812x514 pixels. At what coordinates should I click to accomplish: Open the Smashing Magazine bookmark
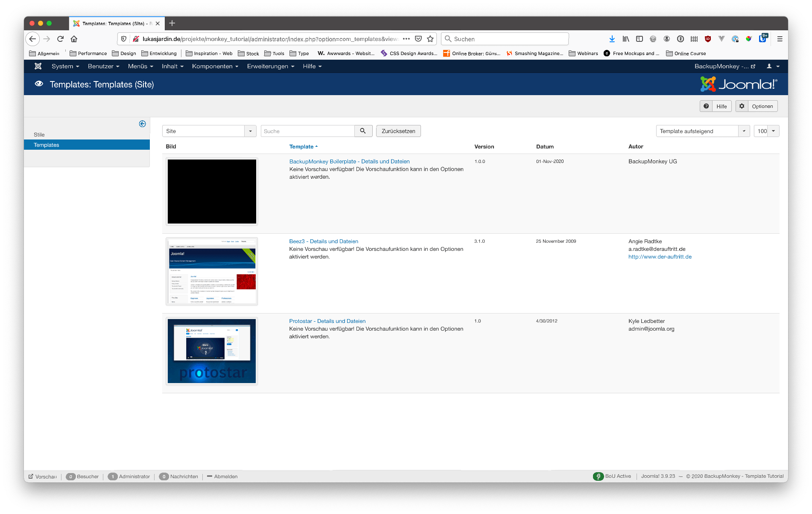tap(535, 53)
